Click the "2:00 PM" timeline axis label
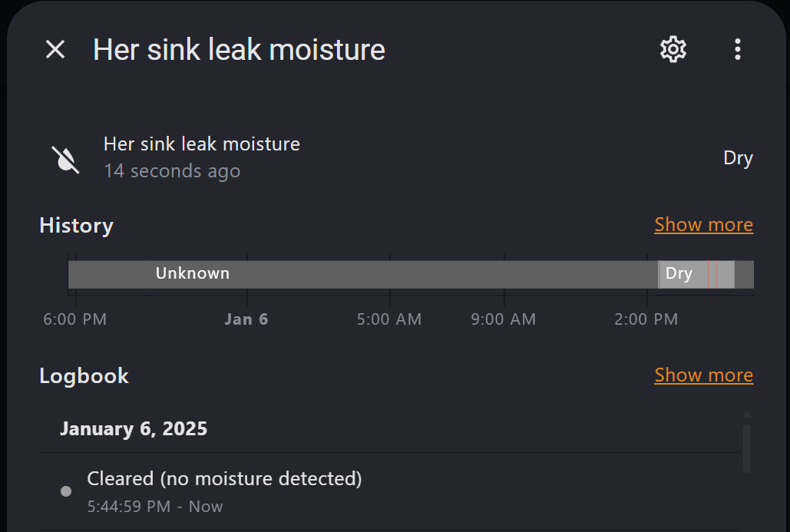The width and height of the screenshot is (790, 532). point(646,319)
